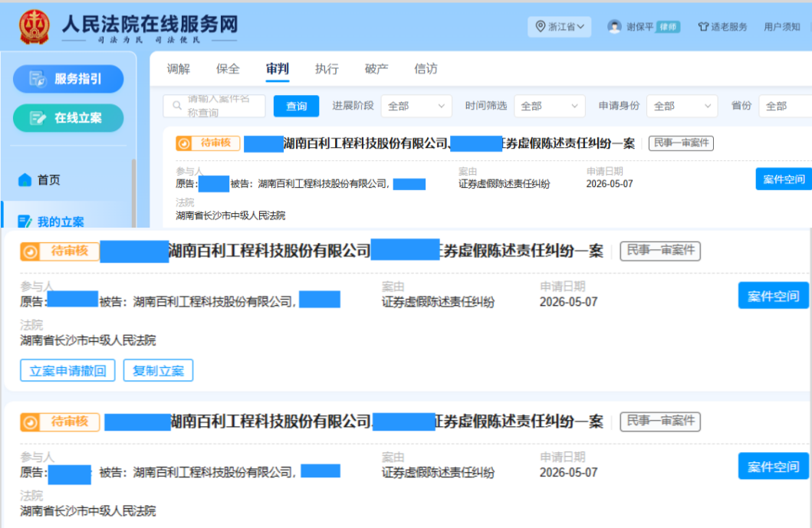Viewport: 812px width, 528px height.
Task: Open the 用户须知 link
Action: 781,27
